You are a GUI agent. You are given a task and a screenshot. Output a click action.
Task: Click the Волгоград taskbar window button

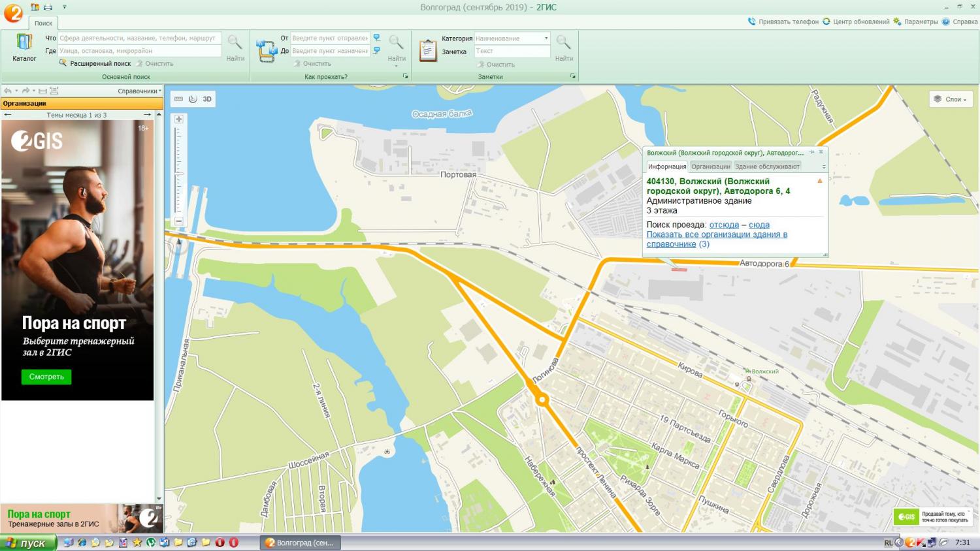pyautogui.click(x=300, y=543)
